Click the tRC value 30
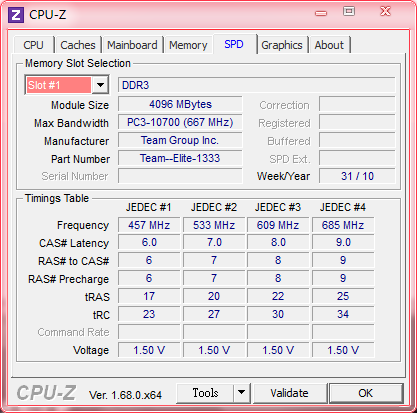 pyautogui.click(x=278, y=314)
